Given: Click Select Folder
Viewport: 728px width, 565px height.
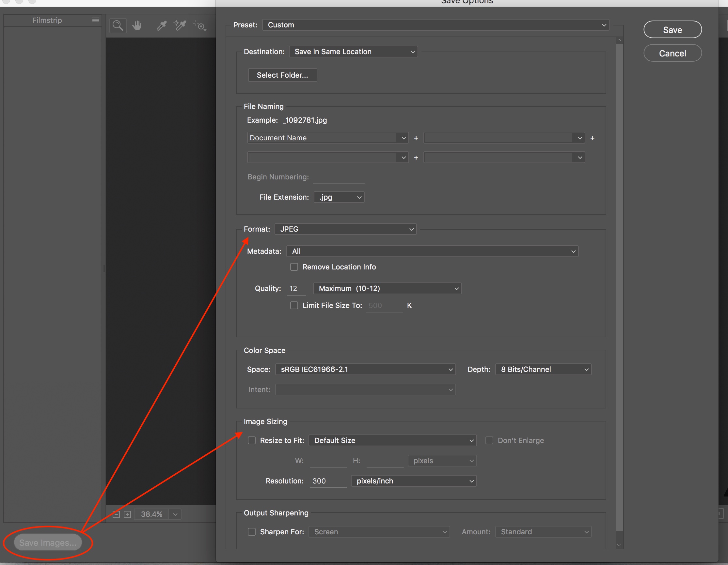Looking at the screenshot, I should click(x=282, y=75).
